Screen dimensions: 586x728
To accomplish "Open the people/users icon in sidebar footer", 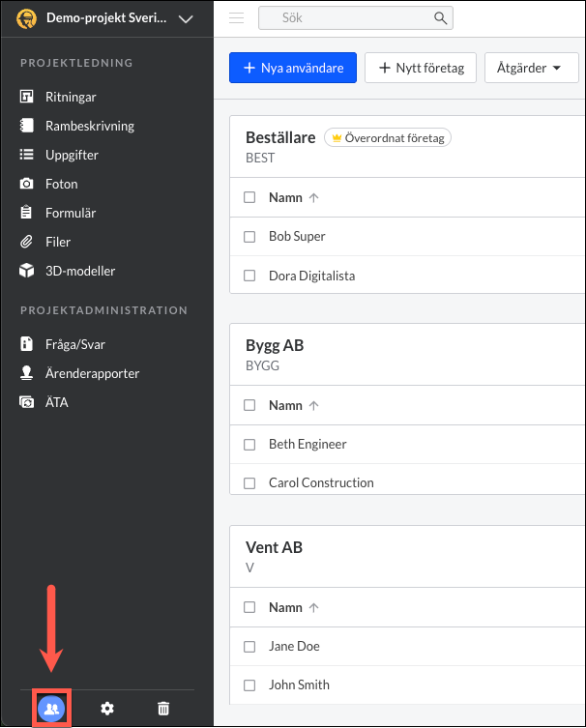I will (51, 709).
